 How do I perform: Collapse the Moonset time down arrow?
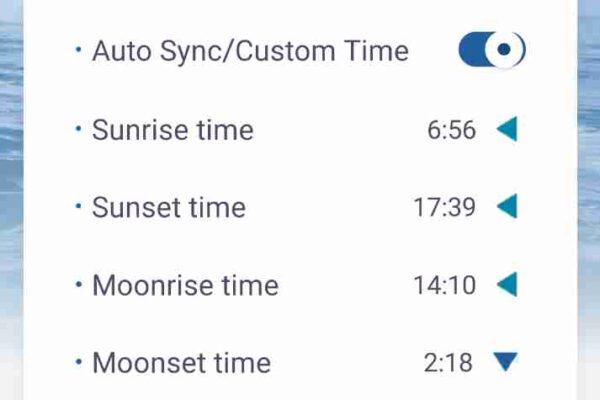click(505, 362)
